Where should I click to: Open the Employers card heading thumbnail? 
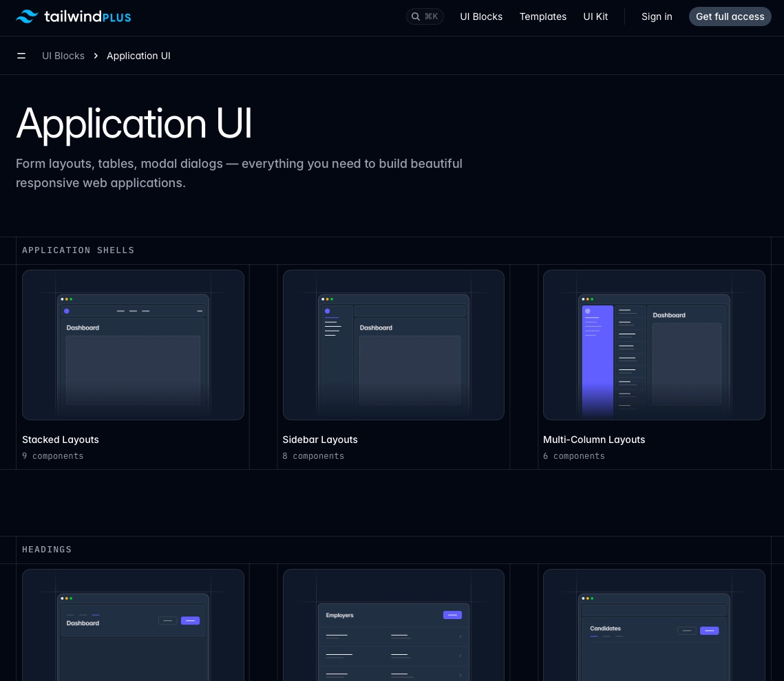[394, 625]
